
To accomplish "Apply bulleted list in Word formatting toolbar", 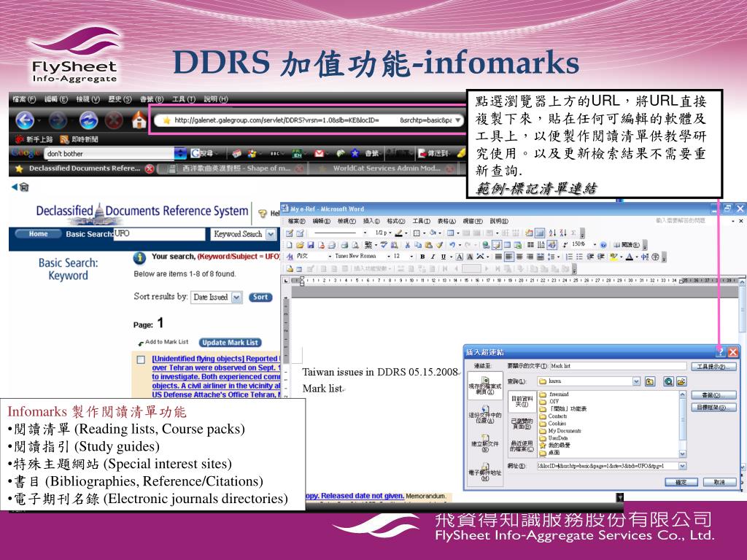I will point(579,257).
